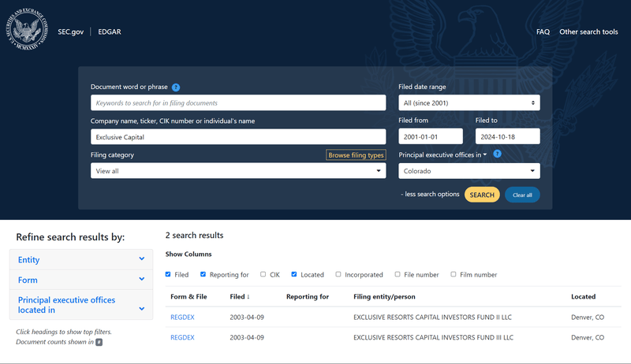Image resolution: width=631 pixels, height=364 pixels.
Task: Toggle the Filed column checkbox
Action: [168, 274]
